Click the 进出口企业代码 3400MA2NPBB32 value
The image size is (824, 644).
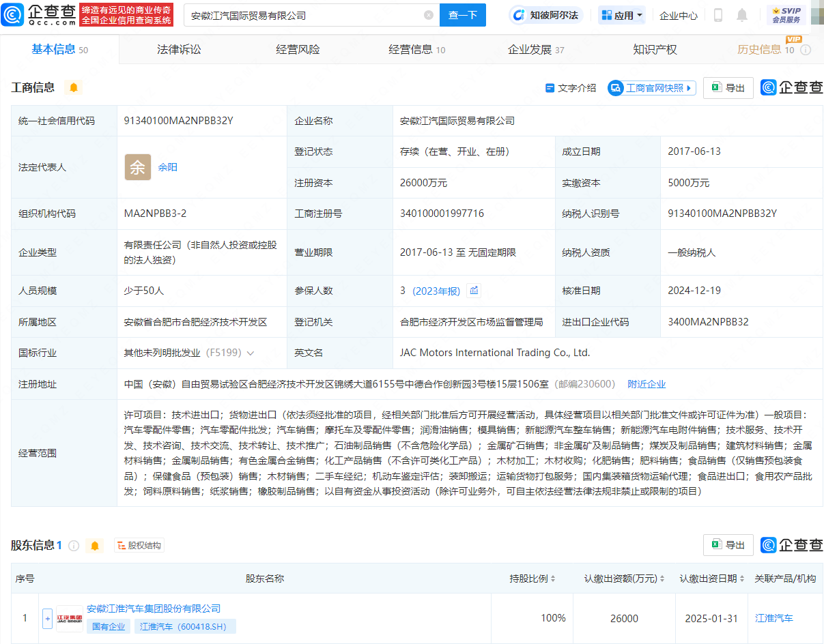[x=708, y=322]
